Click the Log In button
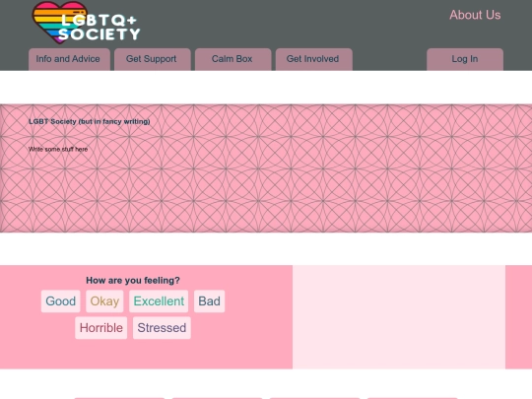The image size is (532, 399). pyautogui.click(x=465, y=59)
